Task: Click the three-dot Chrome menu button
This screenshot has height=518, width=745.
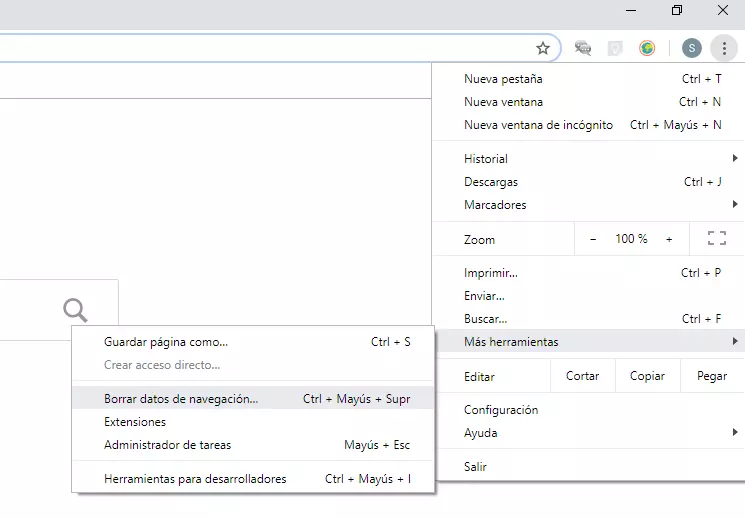Action: coord(723,48)
